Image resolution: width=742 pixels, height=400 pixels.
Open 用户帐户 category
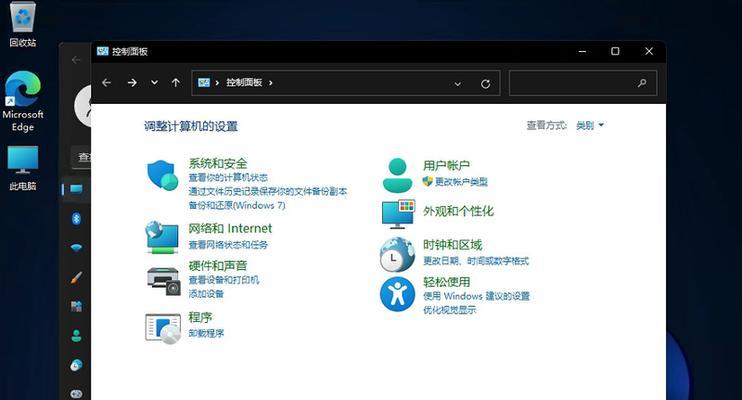coord(446,166)
